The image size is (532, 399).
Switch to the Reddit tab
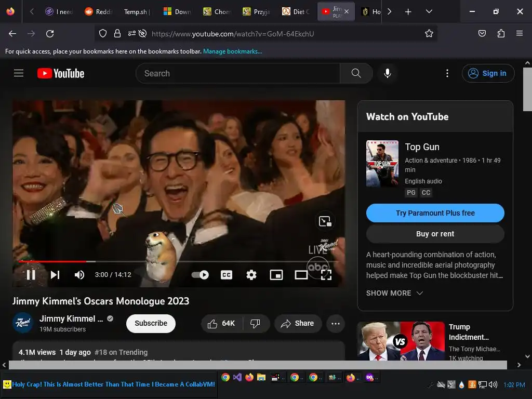coord(99,11)
